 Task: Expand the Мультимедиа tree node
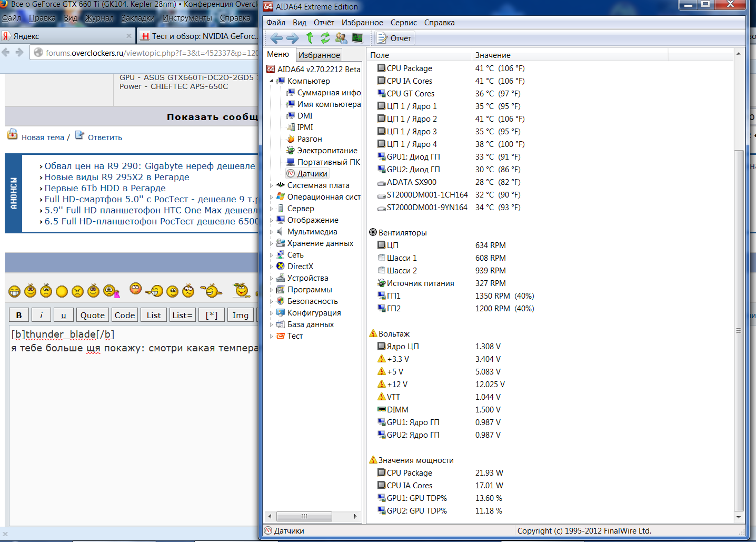pos(272,232)
